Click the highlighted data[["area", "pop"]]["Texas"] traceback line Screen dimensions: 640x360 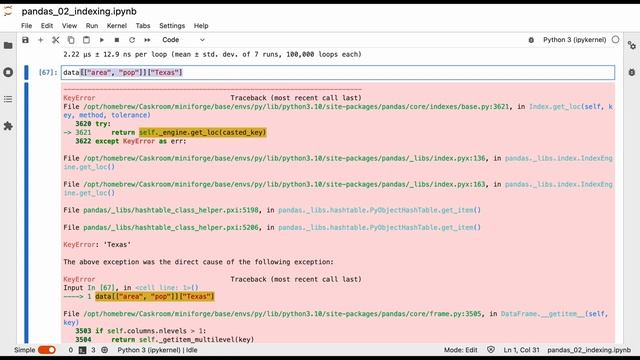pos(154,296)
